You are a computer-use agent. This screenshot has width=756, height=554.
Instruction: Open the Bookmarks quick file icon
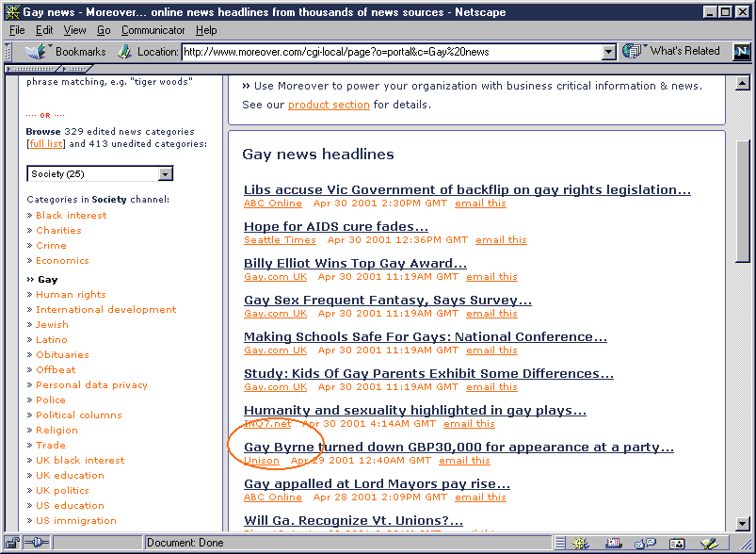click(36, 51)
